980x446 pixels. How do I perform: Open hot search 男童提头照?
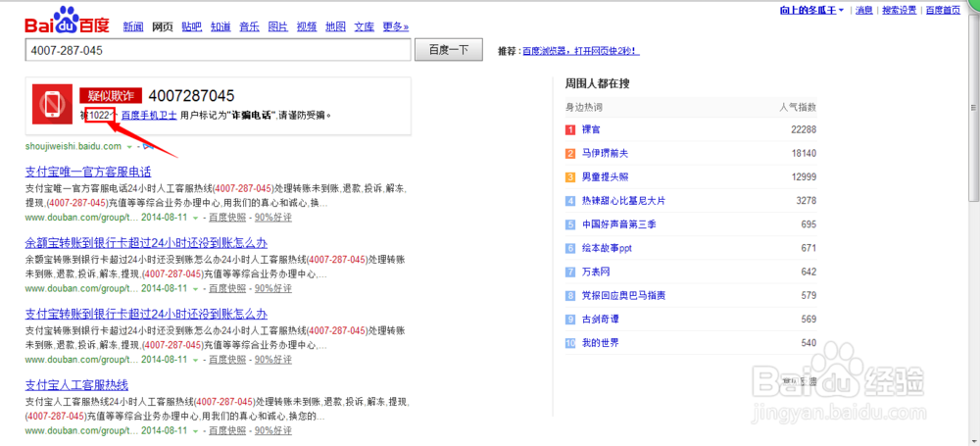tap(604, 177)
